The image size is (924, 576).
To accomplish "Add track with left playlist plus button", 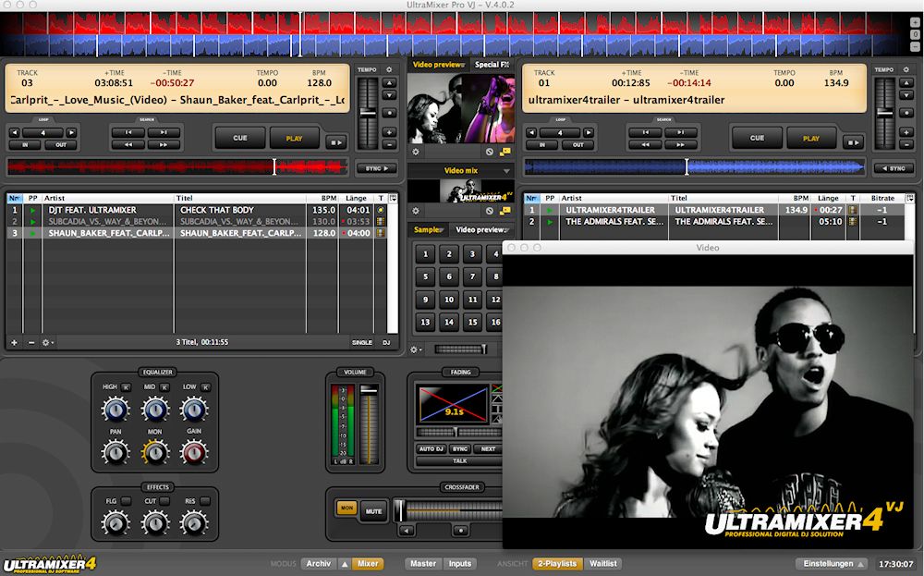I will pos(14,342).
